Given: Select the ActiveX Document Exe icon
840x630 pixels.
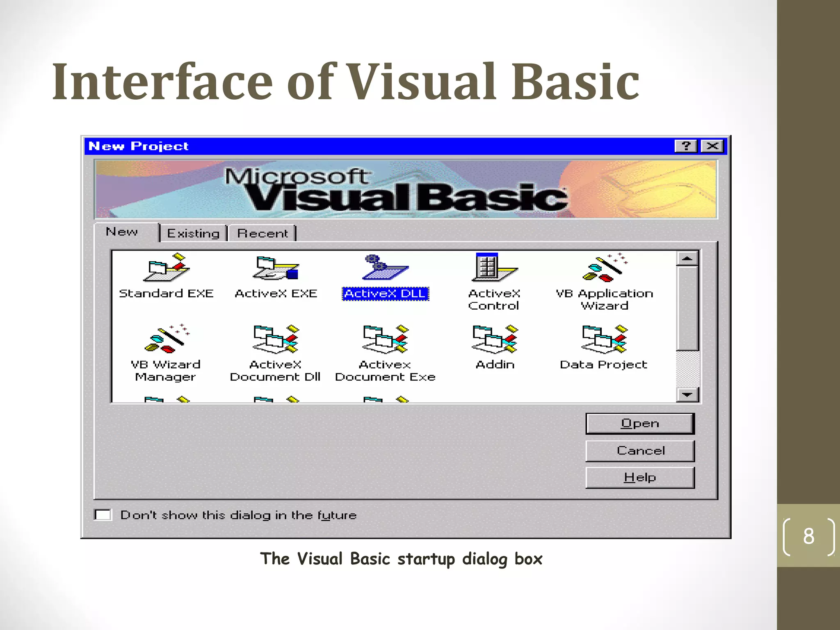Looking at the screenshot, I should click(386, 339).
